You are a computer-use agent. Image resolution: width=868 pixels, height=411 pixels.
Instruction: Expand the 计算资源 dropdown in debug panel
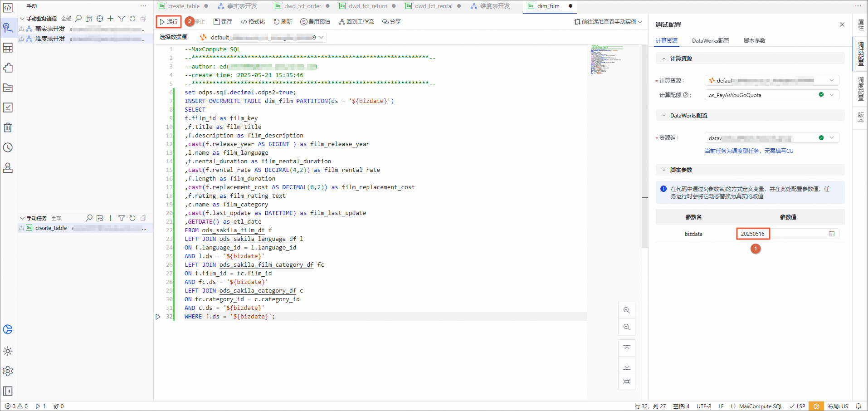(x=771, y=81)
